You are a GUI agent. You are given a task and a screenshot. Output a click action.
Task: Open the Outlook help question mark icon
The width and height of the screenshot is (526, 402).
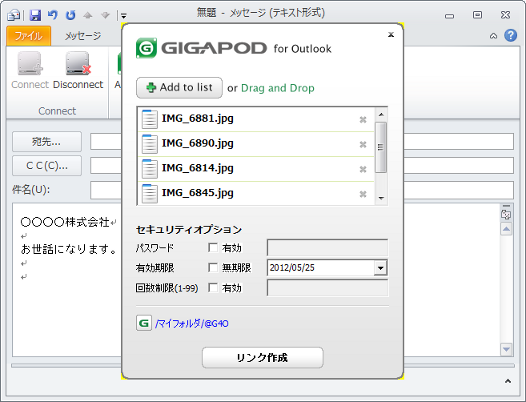(511, 35)
